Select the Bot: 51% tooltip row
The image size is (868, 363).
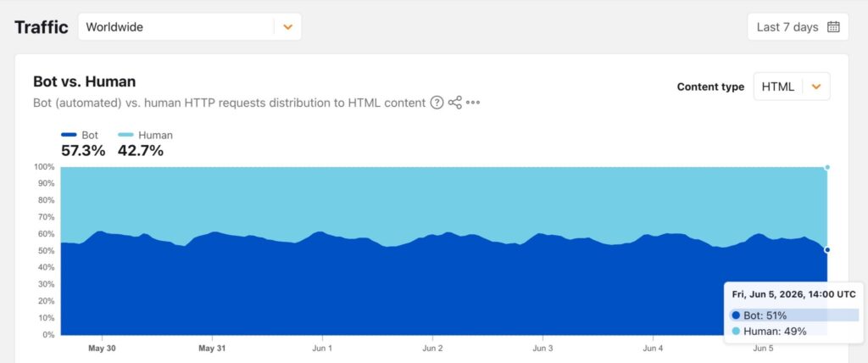793,316
